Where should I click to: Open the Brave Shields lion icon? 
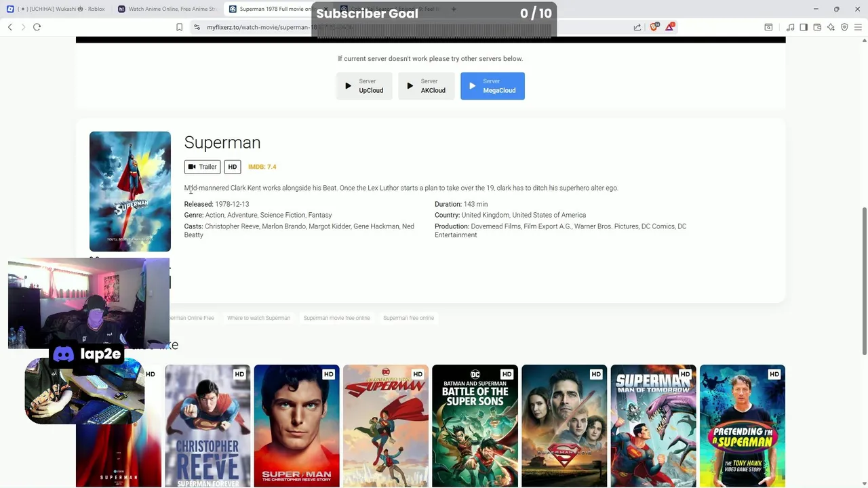654,27
